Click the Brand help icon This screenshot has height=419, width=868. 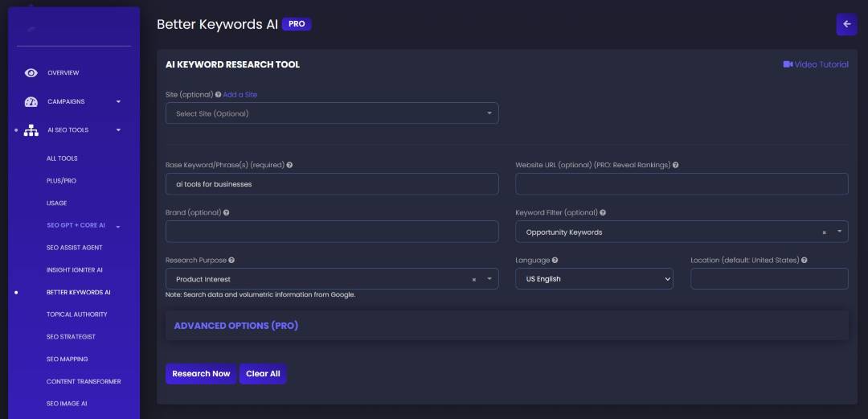tap(227, 213)
